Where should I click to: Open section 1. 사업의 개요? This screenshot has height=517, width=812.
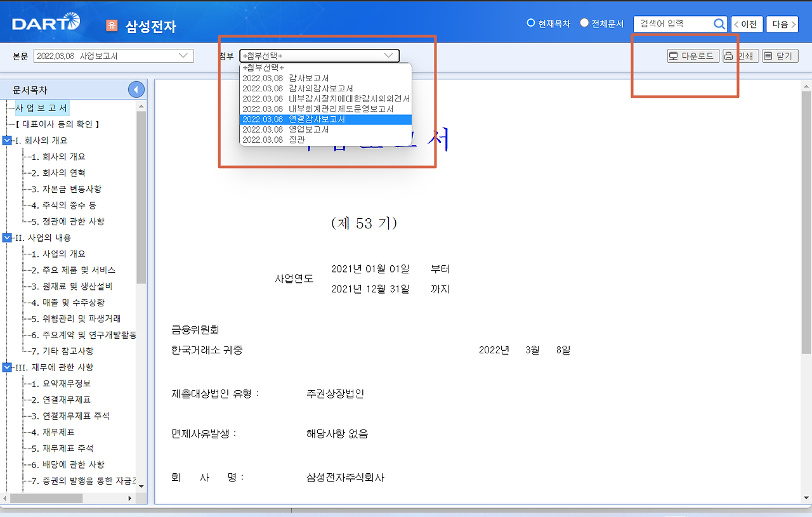pyautogui.click(x=58, y=254)
